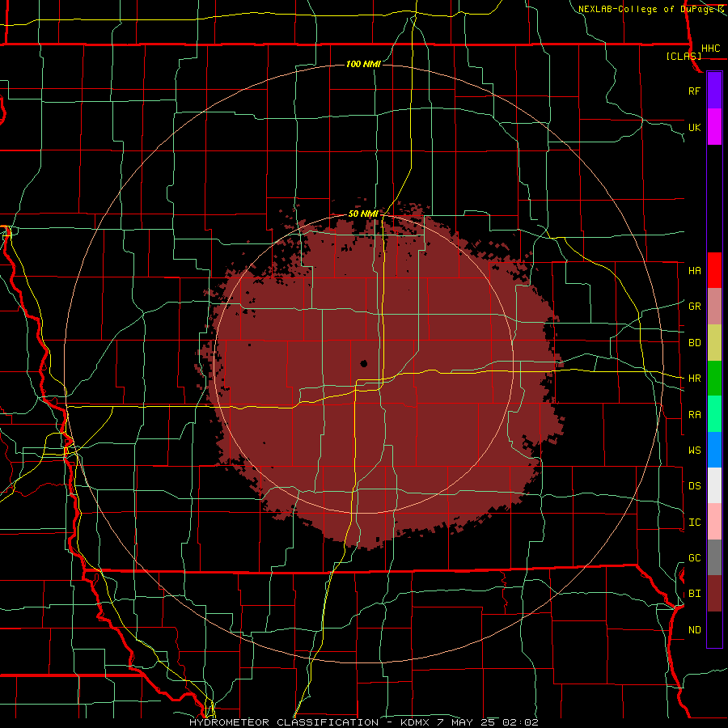The height and width of the screenshot is (728, 728).
Task: Pick the mint green RA legend swatch
Action: (714, 414)
